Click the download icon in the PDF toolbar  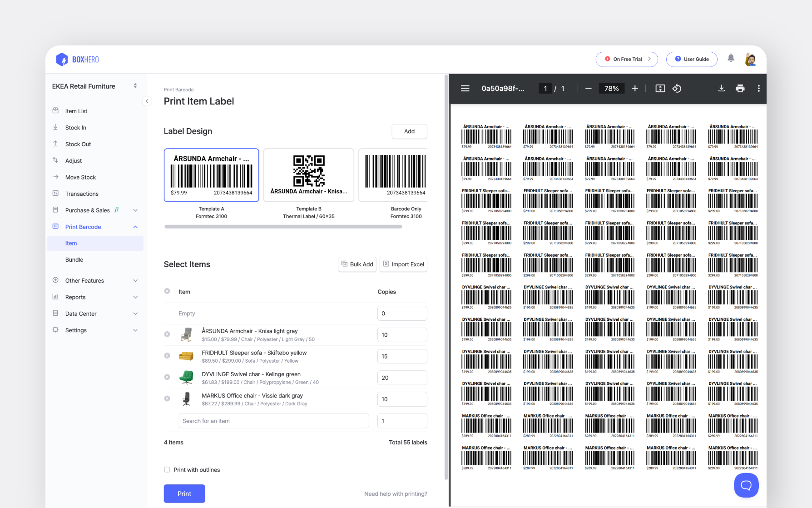click(x=722, y=88)
